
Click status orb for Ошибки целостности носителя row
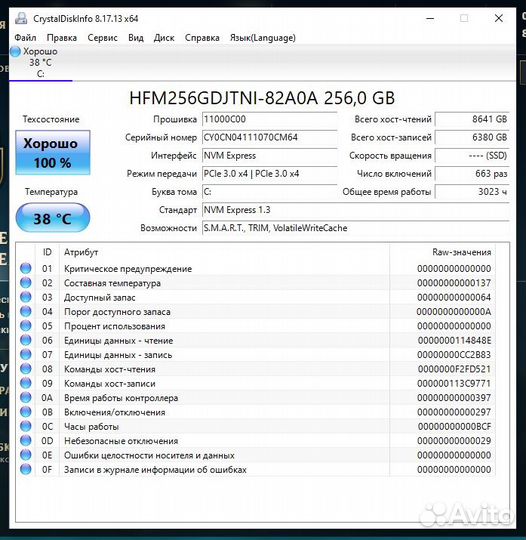[25, 455]
